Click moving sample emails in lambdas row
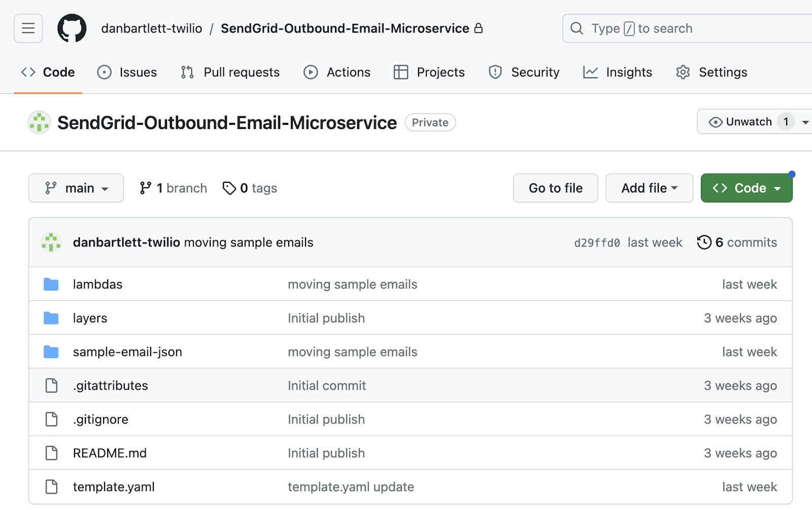This screenshot has width=812, height=510. (352, 284)
